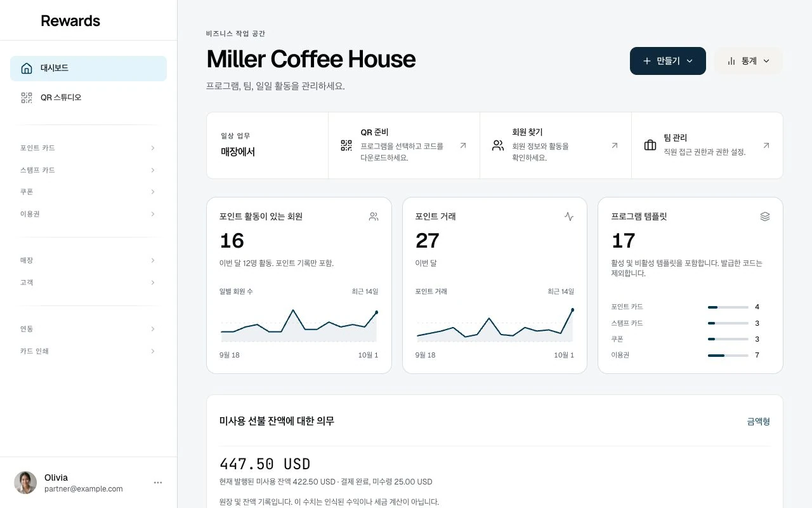The width and height of the screenshot is (812, 508).
Task: Click the 포인트 거래 line chart
Action: tap(495, 325)
